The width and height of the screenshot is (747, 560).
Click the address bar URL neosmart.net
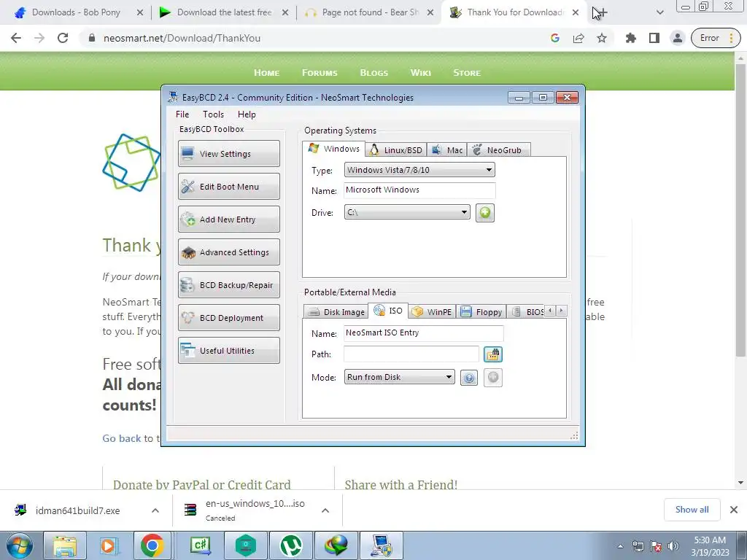point(182,38)
